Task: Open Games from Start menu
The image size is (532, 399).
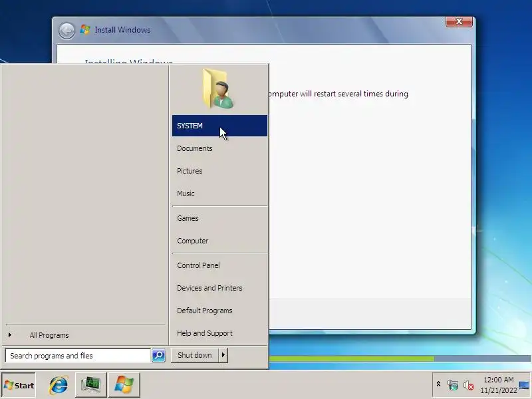Action: point(219,218)
